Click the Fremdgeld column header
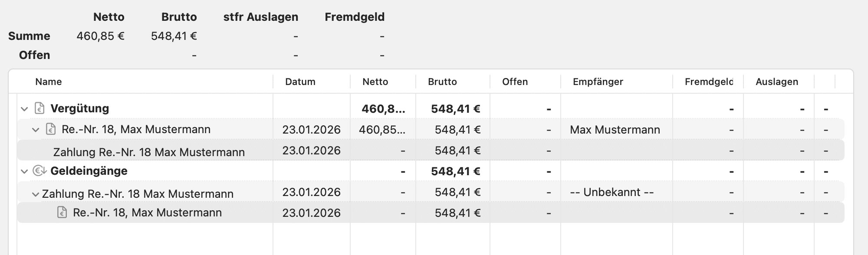 tap(708, 82)
